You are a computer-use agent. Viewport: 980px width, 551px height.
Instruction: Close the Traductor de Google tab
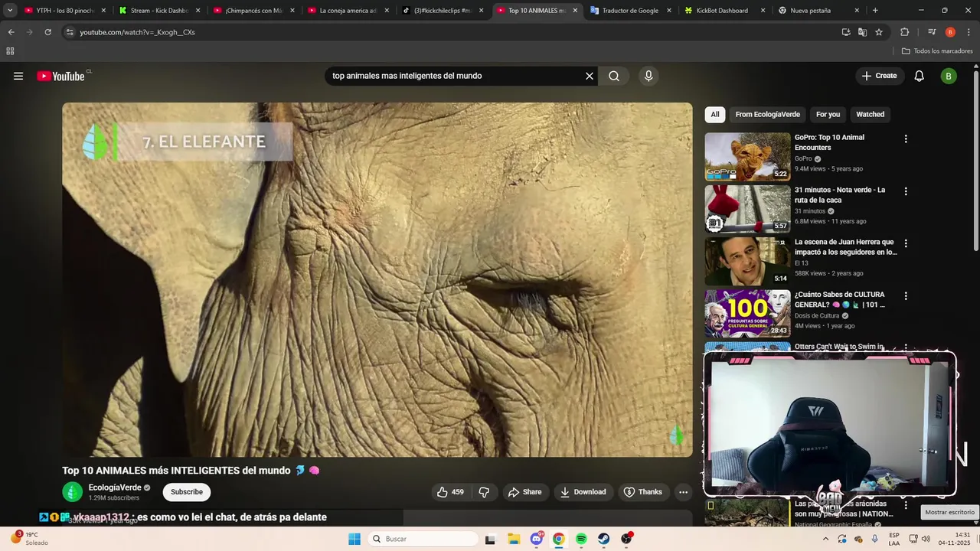669,11
